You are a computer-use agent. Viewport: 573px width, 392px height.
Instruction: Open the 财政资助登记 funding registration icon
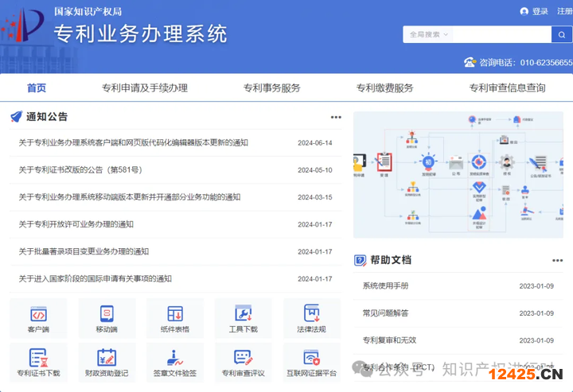(x=107, y=362)
